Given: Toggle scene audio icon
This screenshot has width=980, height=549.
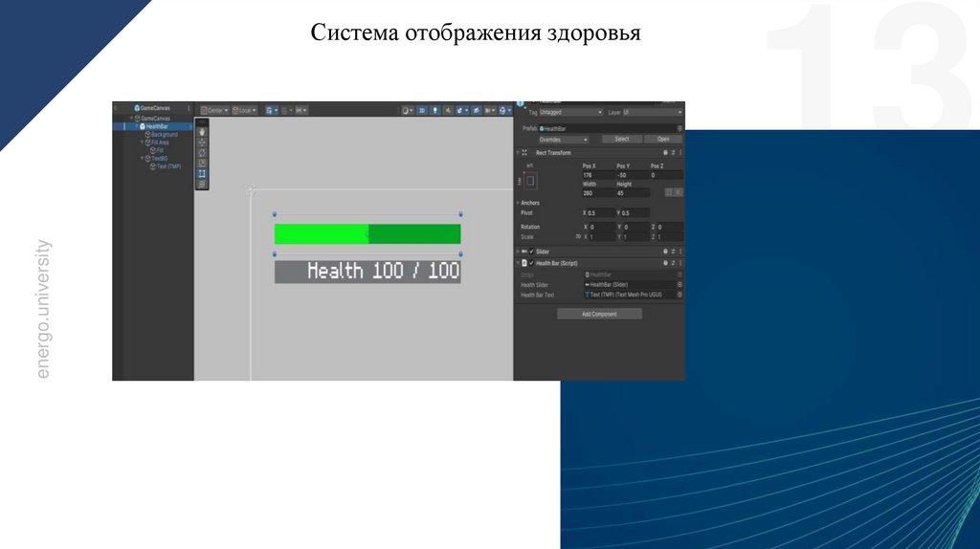Looking at the screenshot, I should [448, 110].
